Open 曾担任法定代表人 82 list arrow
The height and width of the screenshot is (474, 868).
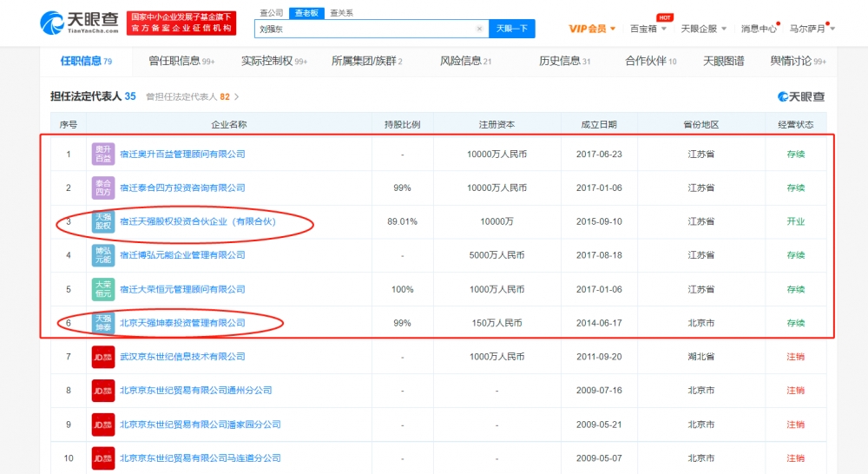pyautogui.click(x=237, y=97)
